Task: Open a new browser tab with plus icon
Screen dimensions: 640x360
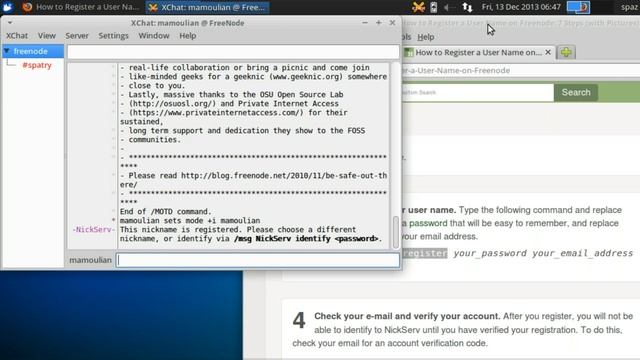Action: click(x=566, y=52)
